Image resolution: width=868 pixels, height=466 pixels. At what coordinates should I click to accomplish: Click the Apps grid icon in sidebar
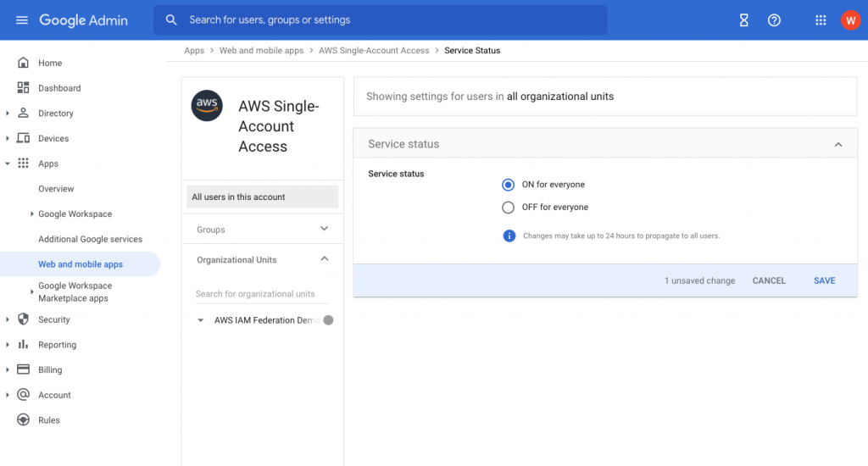[x=23, y=163]
